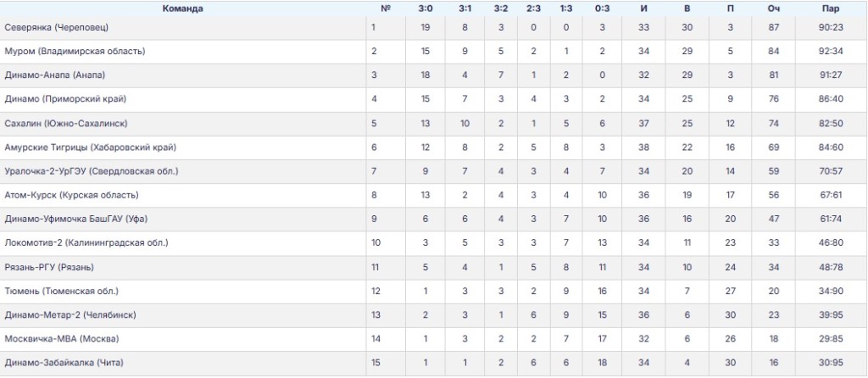Click the Пар column header
The height and width of the screenshot is (378, 868).
point(831,8)
